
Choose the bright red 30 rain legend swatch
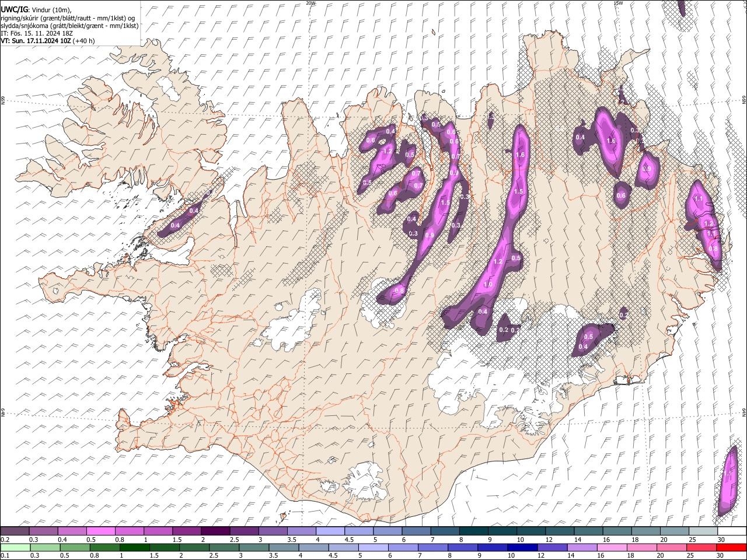731,547
